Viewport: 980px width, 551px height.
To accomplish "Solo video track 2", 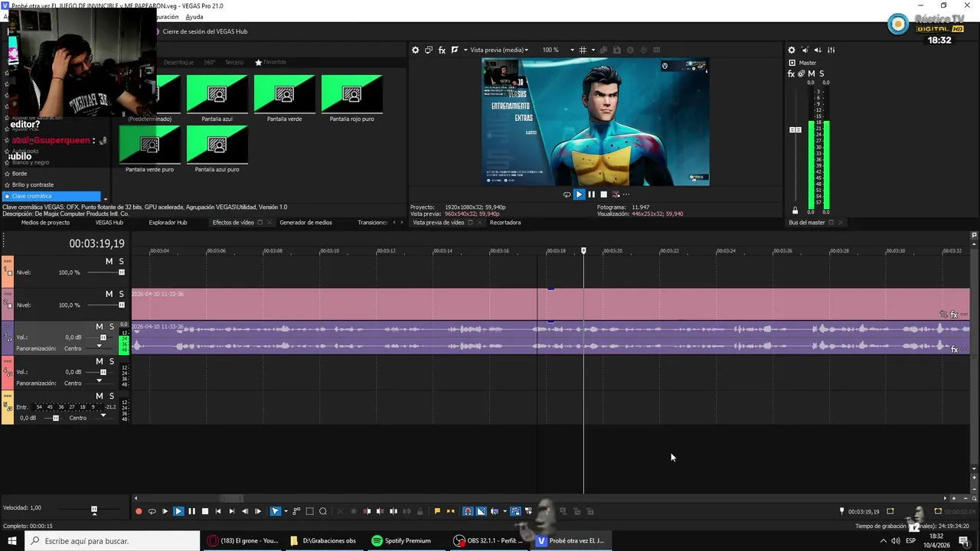I will [121, 294].
